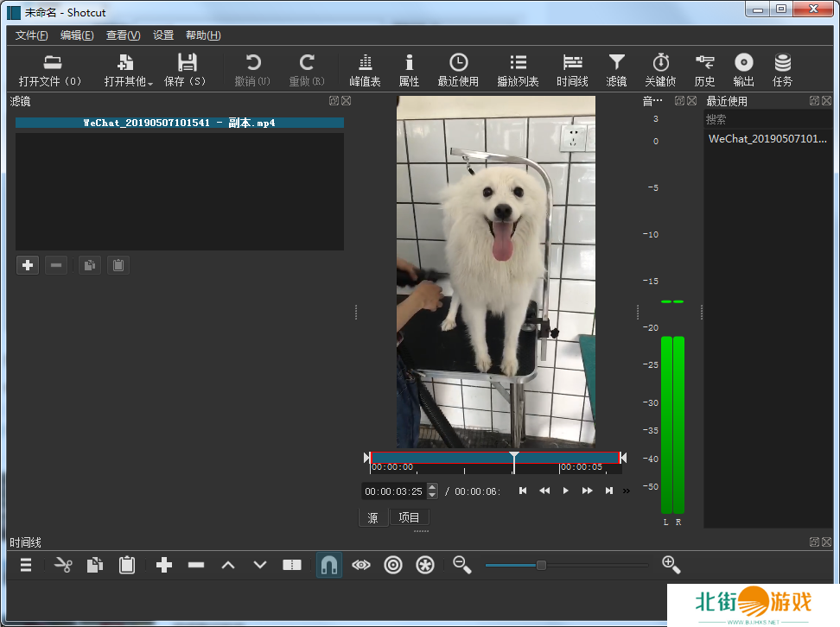Click the timeline zoom slider handle
This screenshot has width=840, height=627.
pos(541,565)
